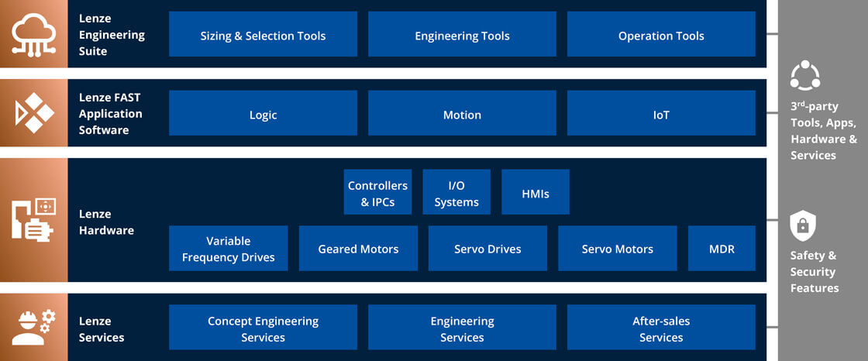
Task: Open Sizing & Selection Tools box
Action: [x=263, y=34]
